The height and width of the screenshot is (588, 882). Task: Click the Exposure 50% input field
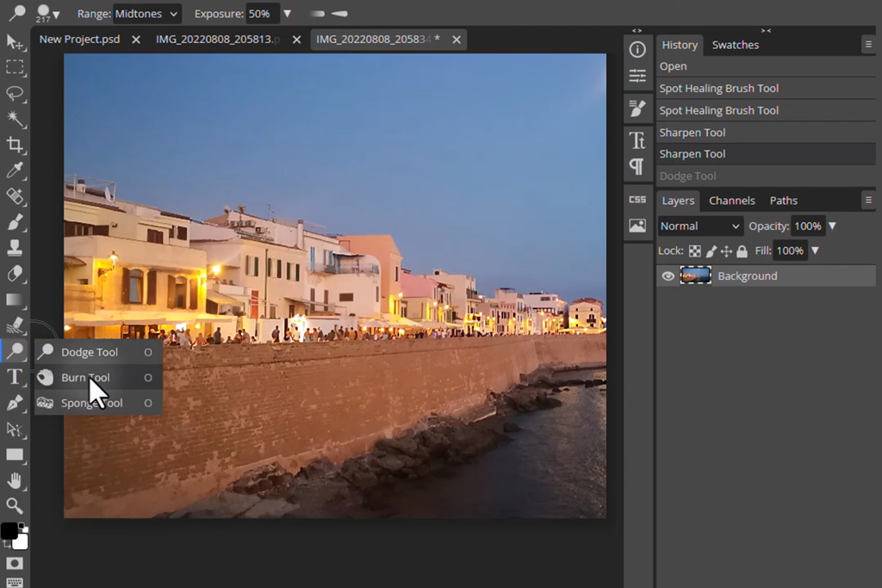point(262,14)
